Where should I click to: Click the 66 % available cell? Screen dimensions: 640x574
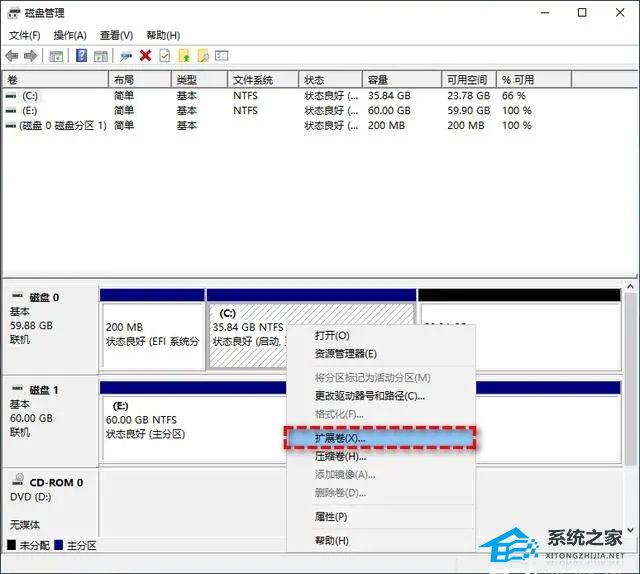513,96
